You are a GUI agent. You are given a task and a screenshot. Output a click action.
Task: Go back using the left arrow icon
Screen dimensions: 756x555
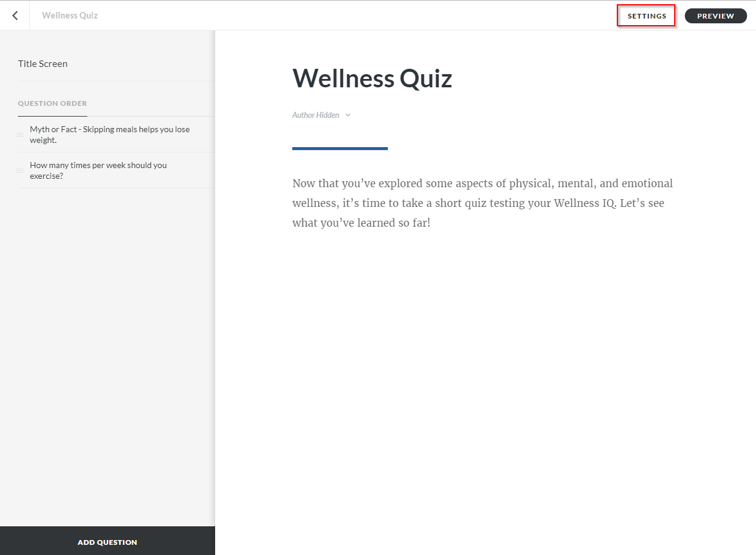(x=15, y=16)
